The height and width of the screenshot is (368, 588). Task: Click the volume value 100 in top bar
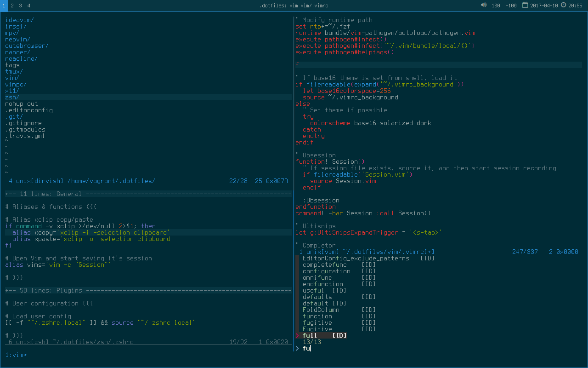point(496,6)
